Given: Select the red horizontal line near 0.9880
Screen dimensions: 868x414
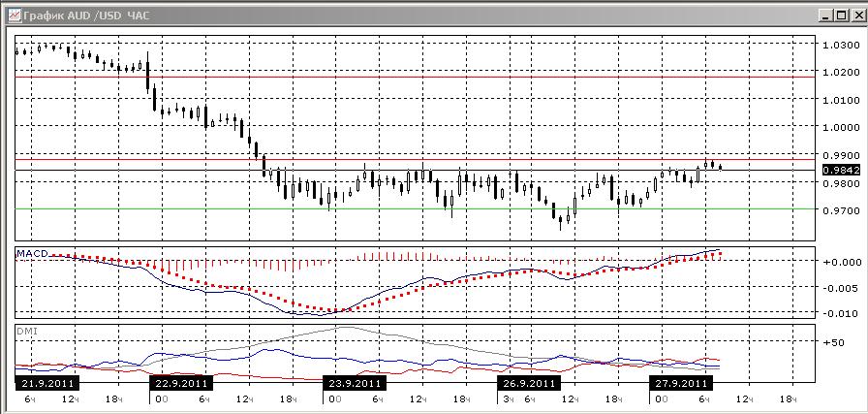Looking at the screenshot, I should (x=416, y=160).
